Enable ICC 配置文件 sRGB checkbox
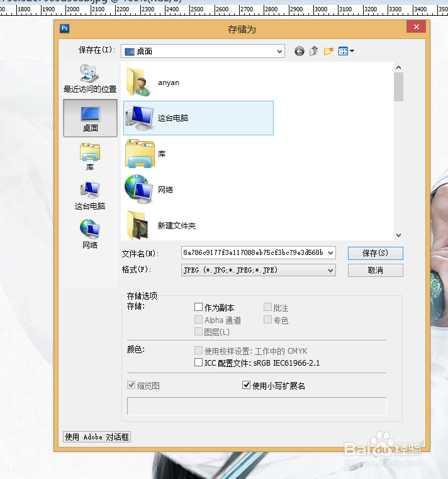 pyautogui.click(x=198, y=363)
